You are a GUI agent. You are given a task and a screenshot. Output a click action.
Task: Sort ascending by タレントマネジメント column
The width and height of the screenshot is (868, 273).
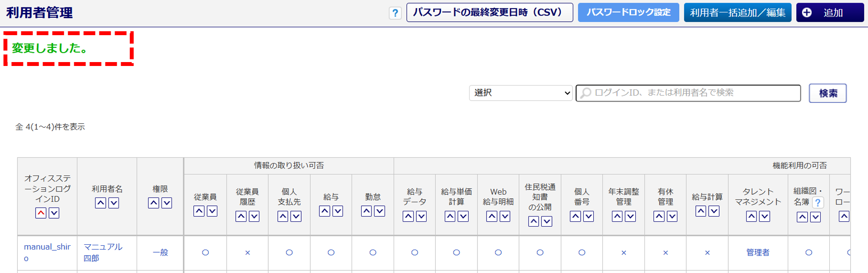[x=752, y=217]
